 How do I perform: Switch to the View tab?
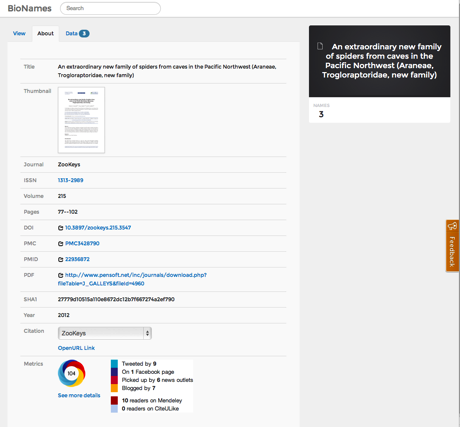pos(19,33)
